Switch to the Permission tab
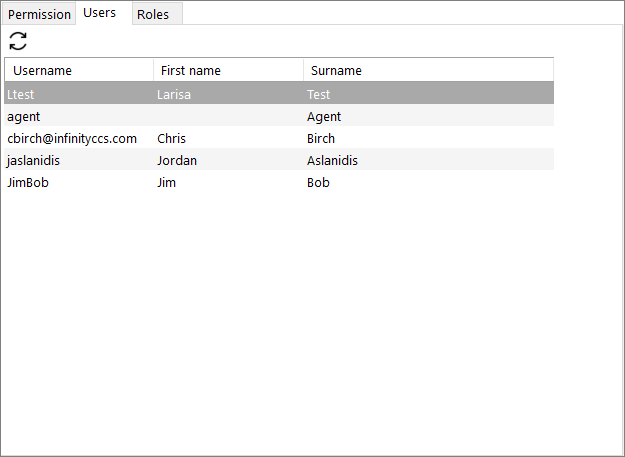Viewport: 625px width, 457px height. click(x=39, y=14)
